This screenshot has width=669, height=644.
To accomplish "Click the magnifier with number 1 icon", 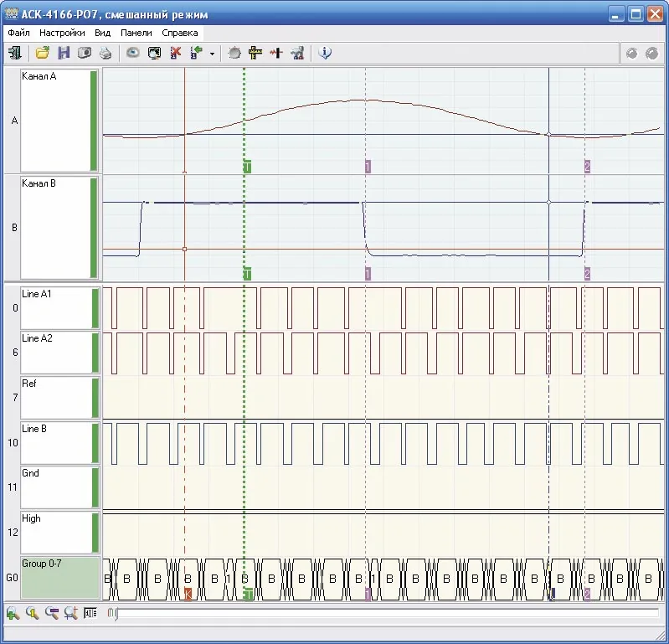I will (33, 613).
